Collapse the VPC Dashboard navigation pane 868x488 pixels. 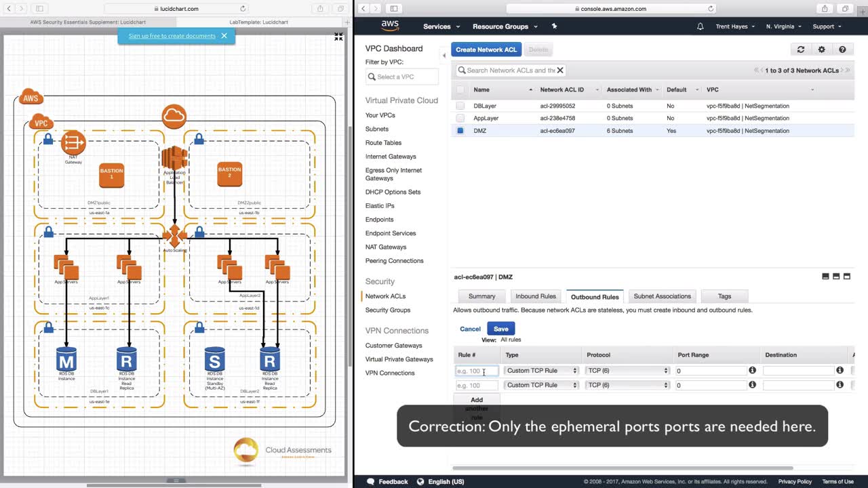pyautogui.click(x=443, y=55)
